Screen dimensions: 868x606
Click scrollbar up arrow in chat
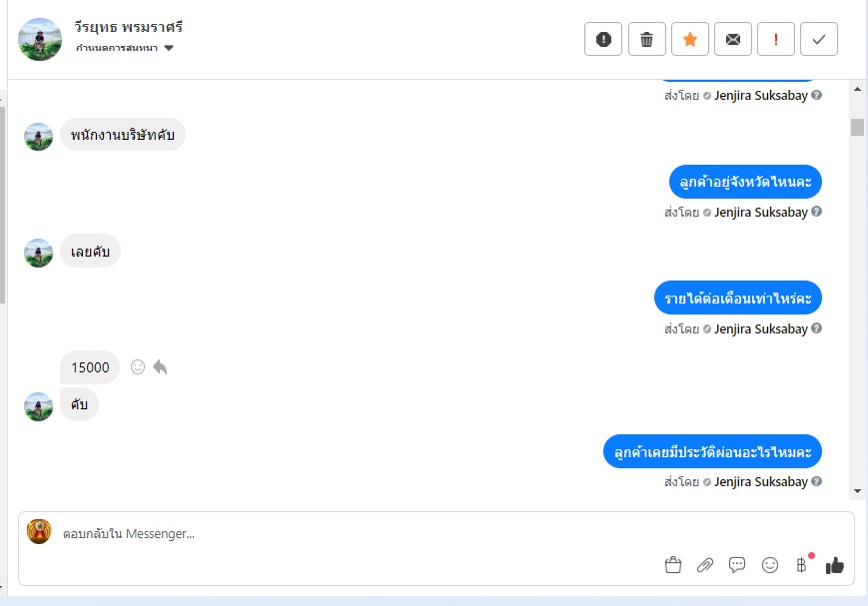coord(857,89)
